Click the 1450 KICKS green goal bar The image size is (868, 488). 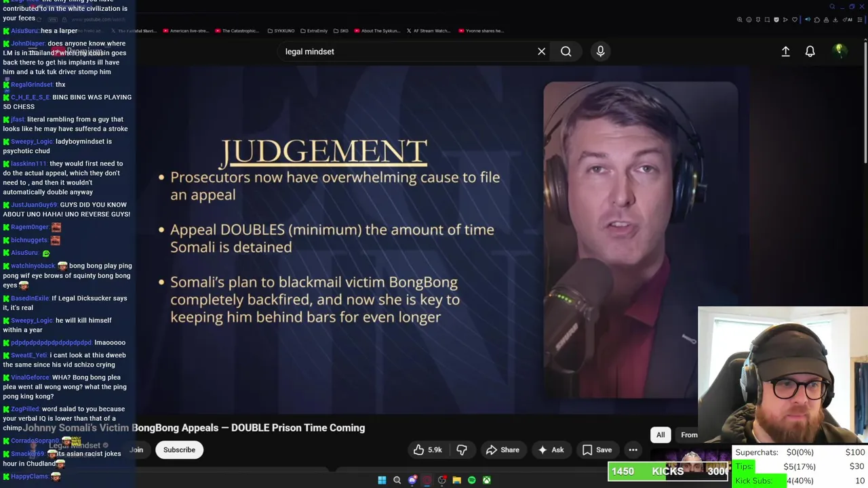click(669, 472)
